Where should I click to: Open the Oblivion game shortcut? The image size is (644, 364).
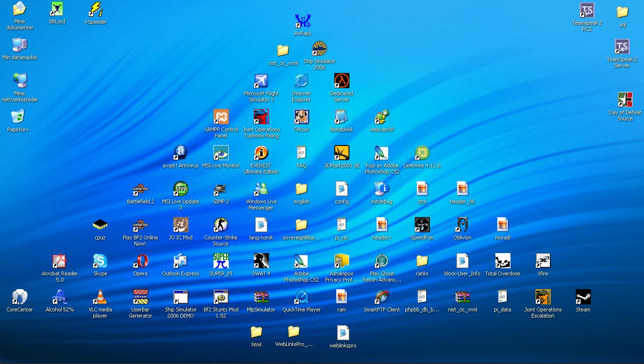click(x=462, y=225)
